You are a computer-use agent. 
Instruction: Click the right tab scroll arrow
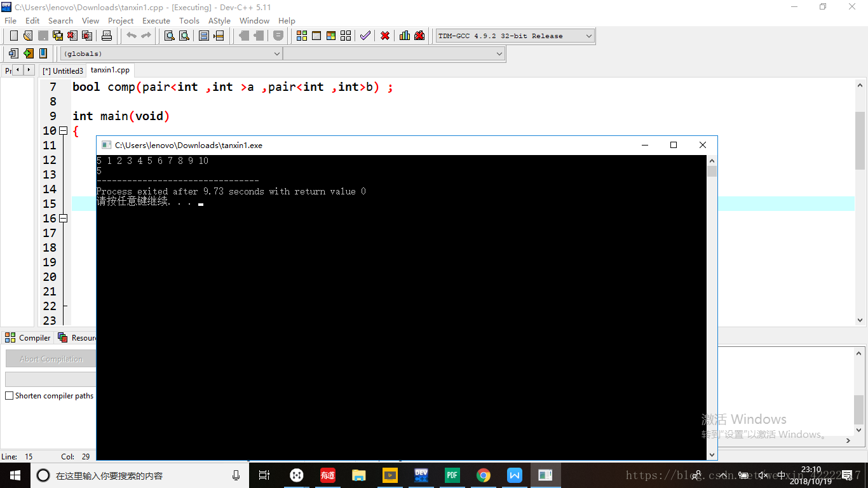coord(29,70)
